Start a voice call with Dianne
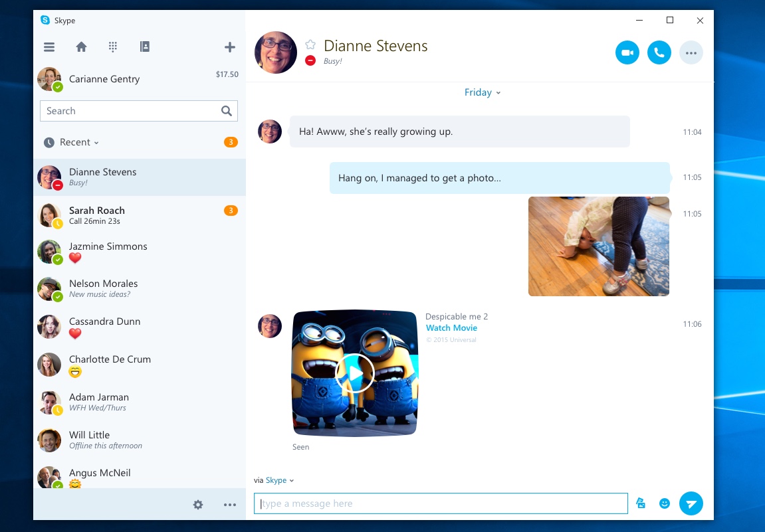Image resolution: width=765 pixels, height=532 pixels. tap(659, 52)
